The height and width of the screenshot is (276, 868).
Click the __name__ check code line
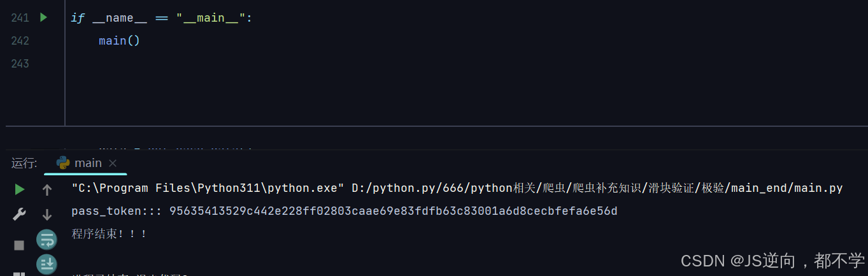point(162,18)
